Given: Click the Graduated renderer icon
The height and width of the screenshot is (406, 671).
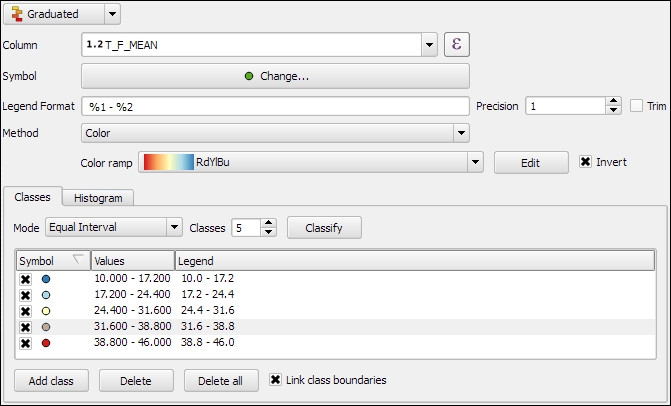Looking at the screenshot, I should pos(17,14).
